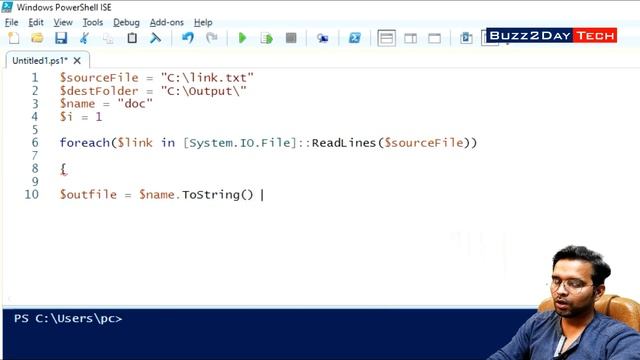Cut selection with the scissors icon

point(84,38)
